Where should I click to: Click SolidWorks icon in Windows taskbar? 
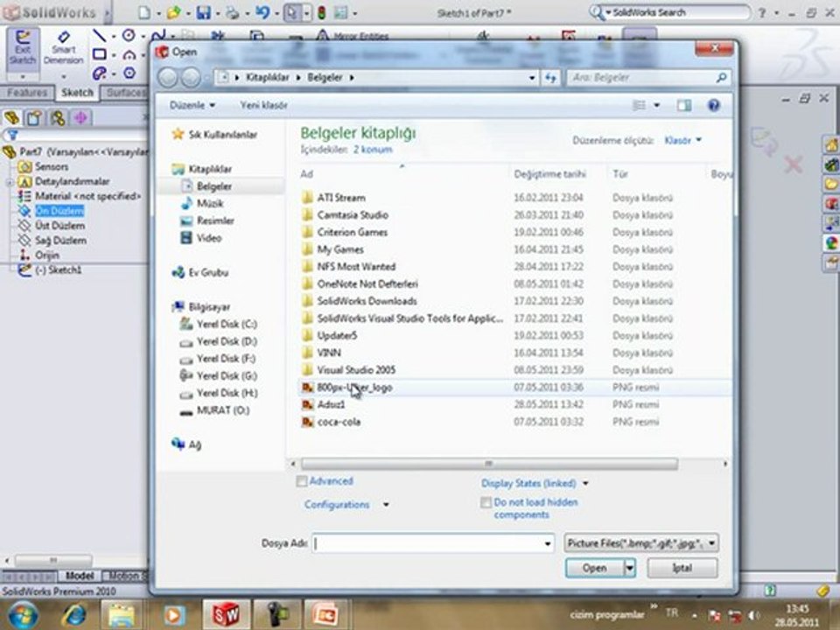tap(226, 614)
